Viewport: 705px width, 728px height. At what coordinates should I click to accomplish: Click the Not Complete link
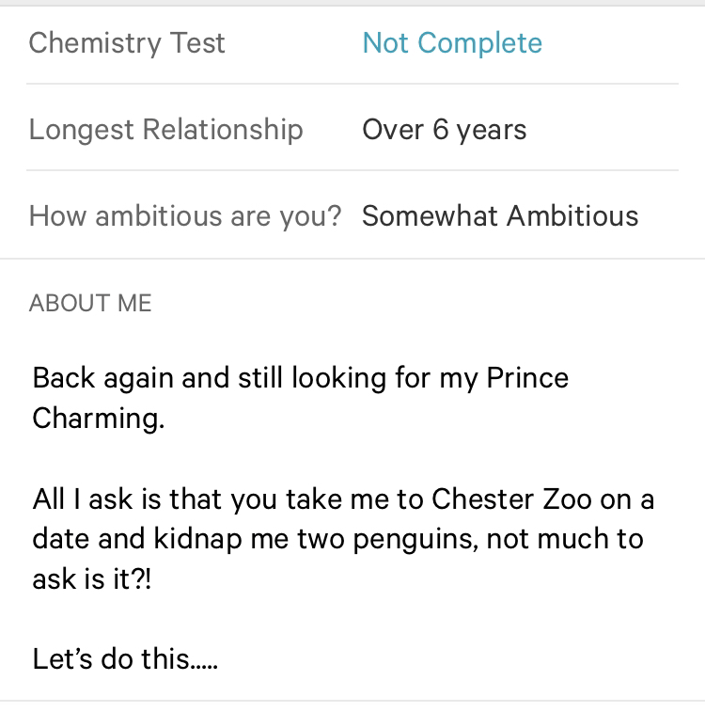pos(452,43)
